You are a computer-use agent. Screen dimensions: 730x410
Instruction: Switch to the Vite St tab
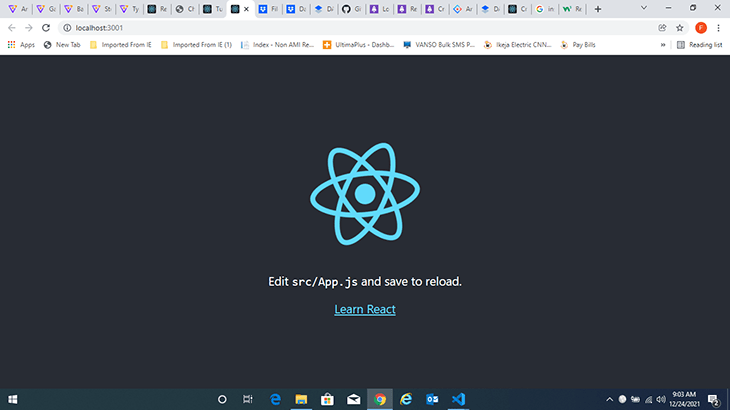(101, 9)
